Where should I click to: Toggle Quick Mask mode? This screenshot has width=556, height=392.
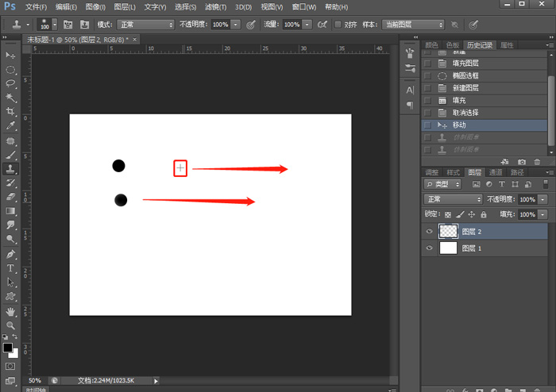10,366
